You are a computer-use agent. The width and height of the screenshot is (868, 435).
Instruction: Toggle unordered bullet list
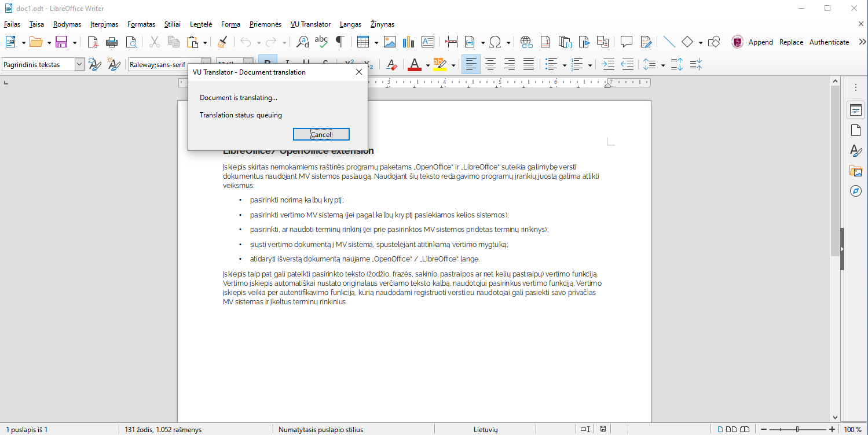pyautogui.click(x=552, y=65)
